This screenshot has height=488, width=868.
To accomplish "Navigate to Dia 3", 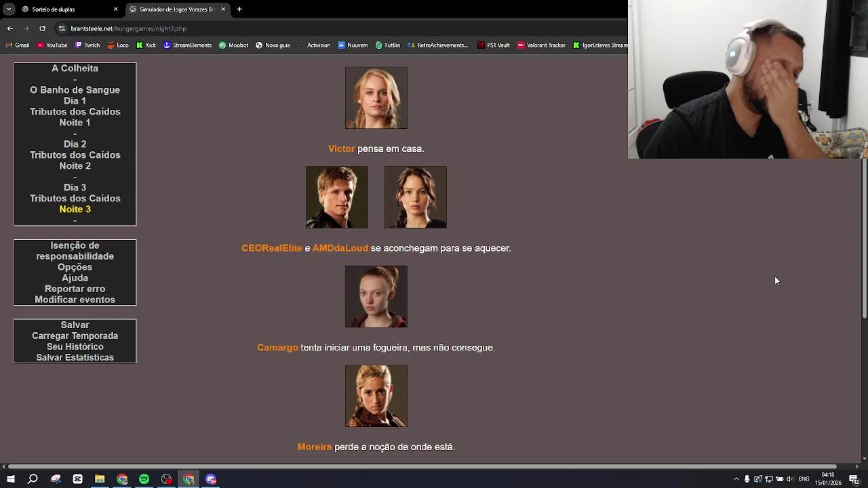I will click(75, 188).
